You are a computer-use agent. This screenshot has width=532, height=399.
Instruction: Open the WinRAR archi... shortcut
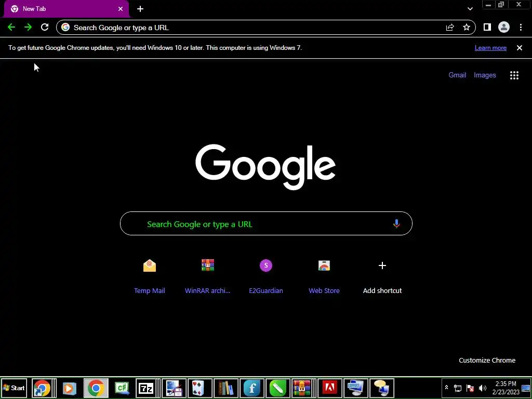[208, 276]
